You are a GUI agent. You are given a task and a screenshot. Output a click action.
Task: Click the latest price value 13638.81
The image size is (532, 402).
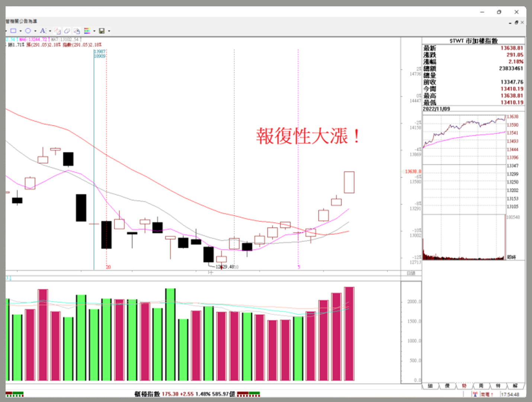click(512, 48)
